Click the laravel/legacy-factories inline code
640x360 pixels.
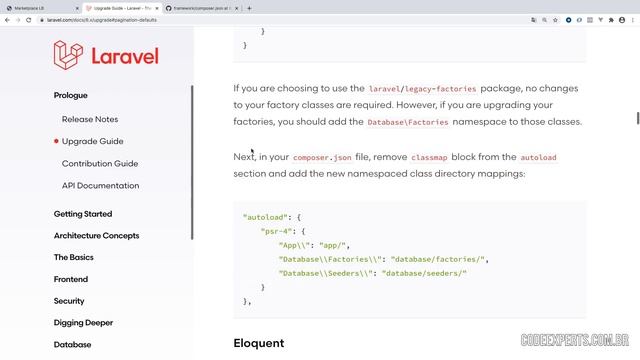pos(422,89)
